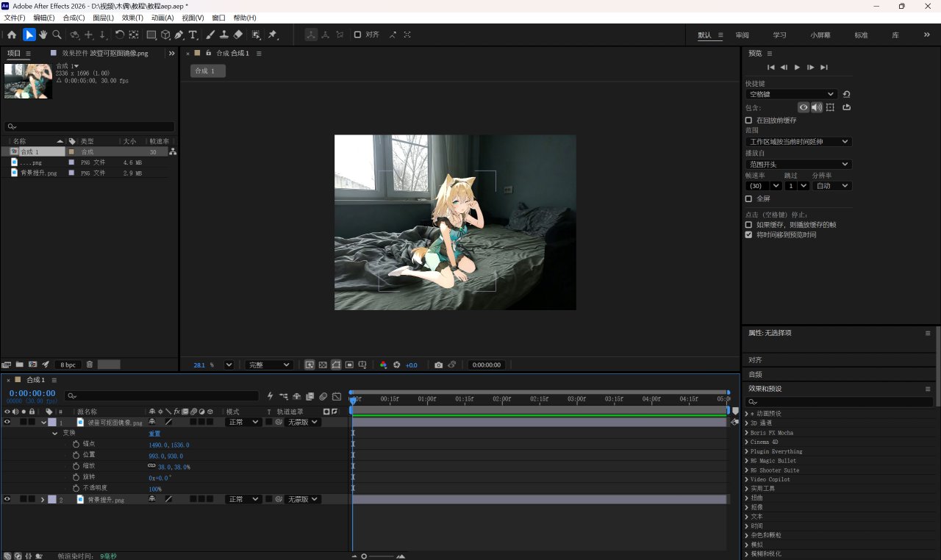Screen dimensions: 941x560
Task: Take a snapshot with the camera icon
Action: point(438,365)
